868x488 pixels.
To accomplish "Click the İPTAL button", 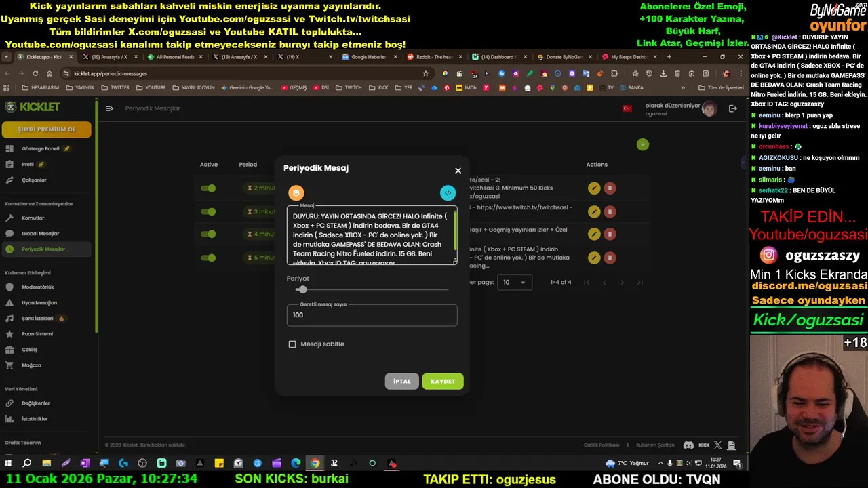I will pyautogui.click(x=402, y=381).
